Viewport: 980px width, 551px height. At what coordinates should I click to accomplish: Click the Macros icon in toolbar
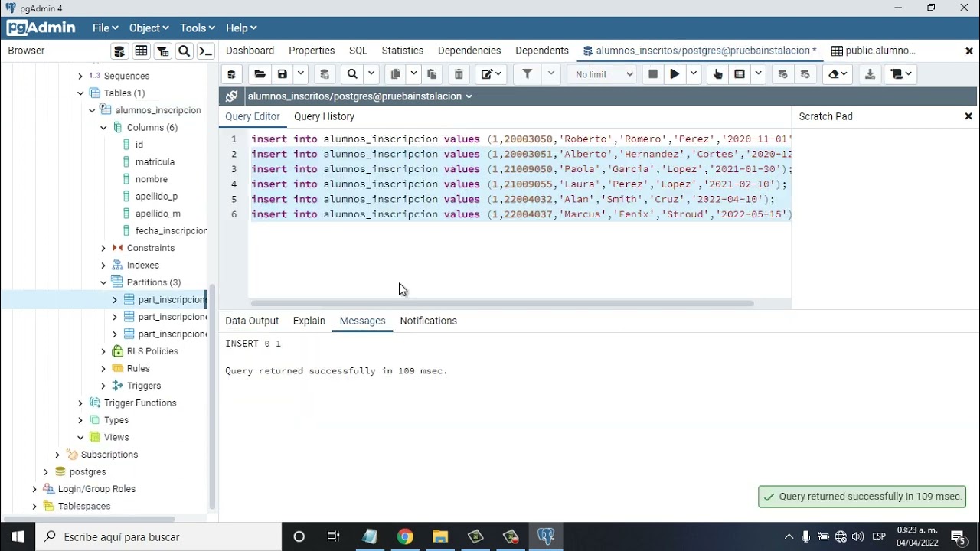[900, 74]
